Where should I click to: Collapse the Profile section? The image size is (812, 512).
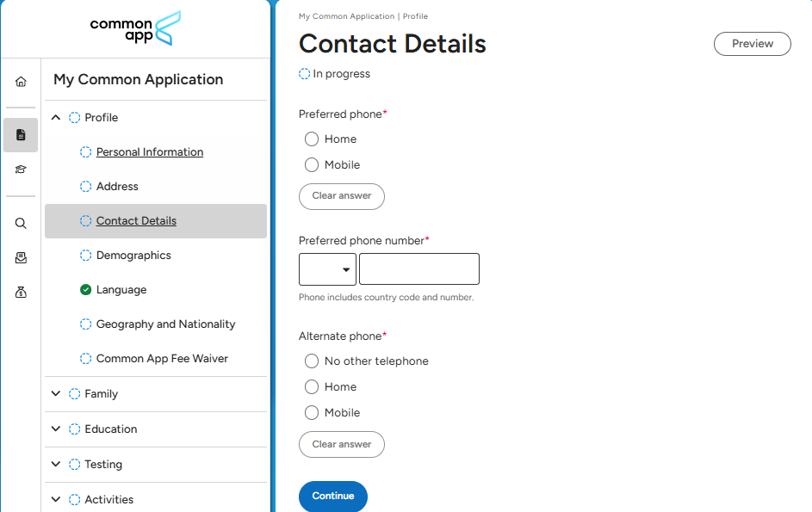pos(57,118)
